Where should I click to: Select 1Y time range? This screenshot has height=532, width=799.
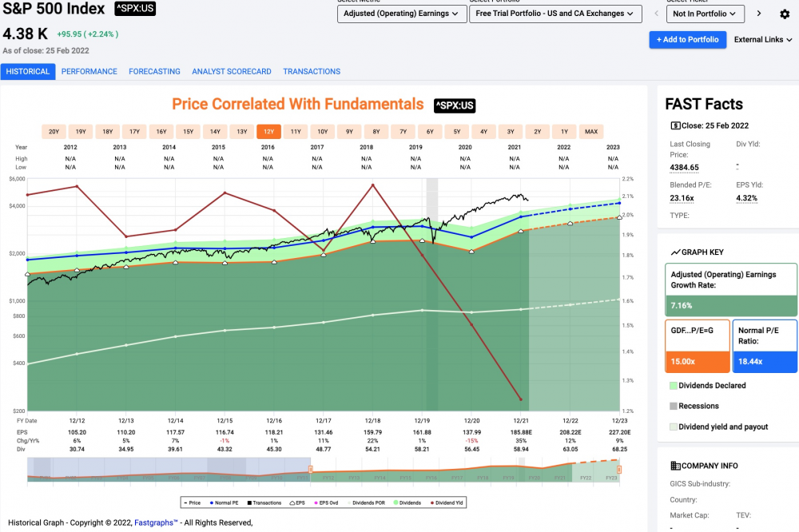565,132
